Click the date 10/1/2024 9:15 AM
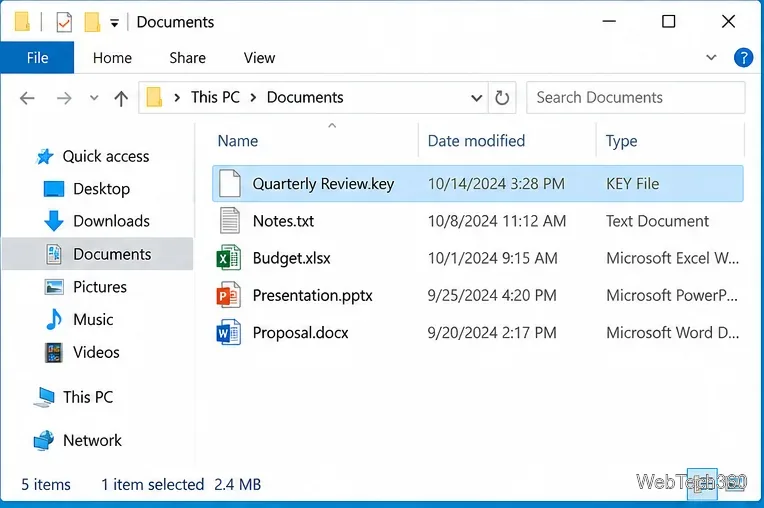The width and height of the screenshot is (764, 508). coord(492,258)
